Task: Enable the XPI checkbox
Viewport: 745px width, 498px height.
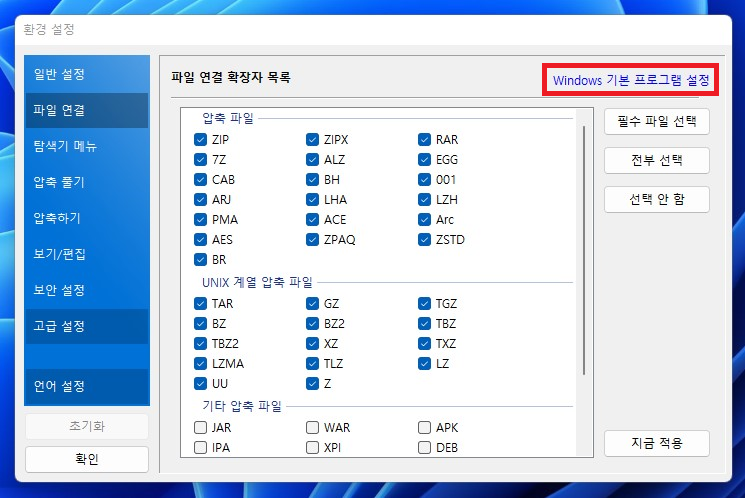Action: [312, 448]
